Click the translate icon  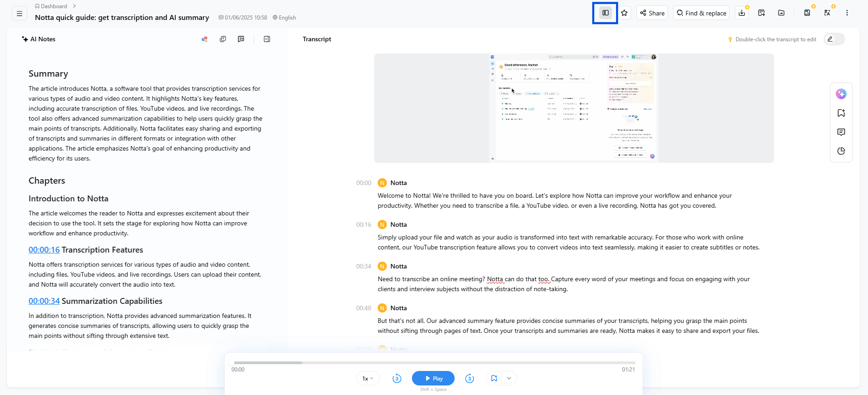click(x=827, y=13)
